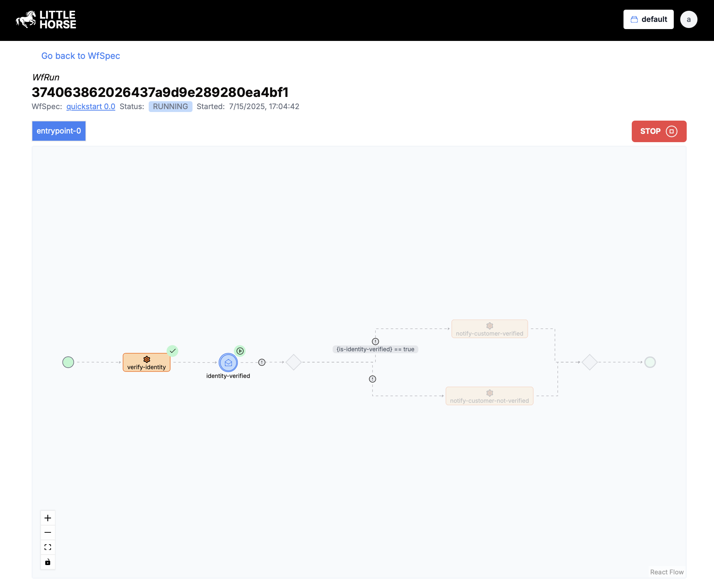Click the notify-customer-verified task node

[x=489, y=328]
